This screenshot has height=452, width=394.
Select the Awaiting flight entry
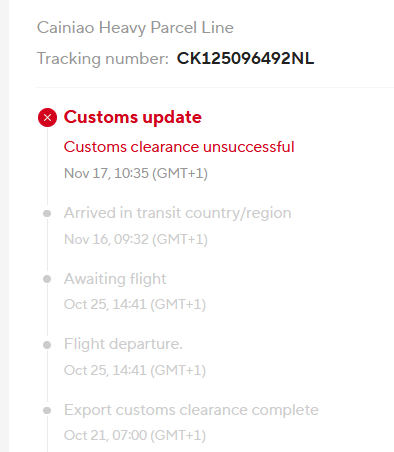pos(115,279)
